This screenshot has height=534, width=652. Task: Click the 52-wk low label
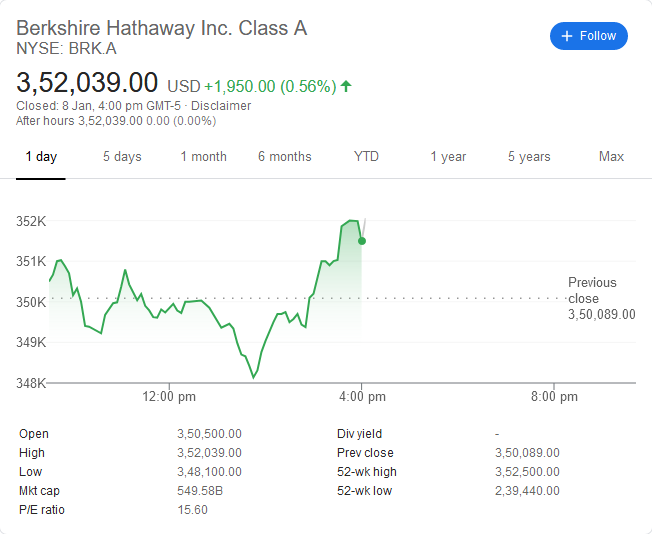(x=364, y=491)
